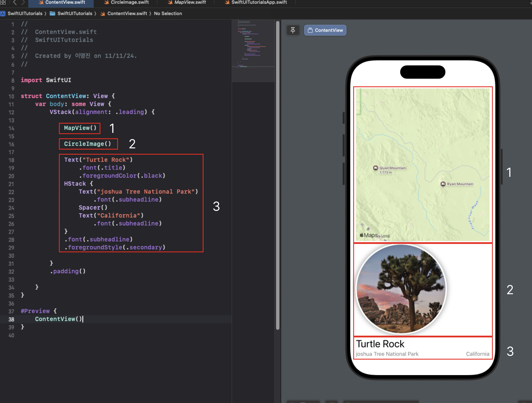532x403 pixels.
Task: Open the related items grid menu
Action: 3,3
